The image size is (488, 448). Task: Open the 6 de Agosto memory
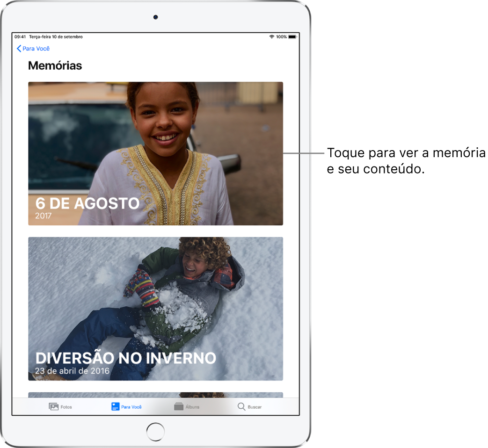156,153
